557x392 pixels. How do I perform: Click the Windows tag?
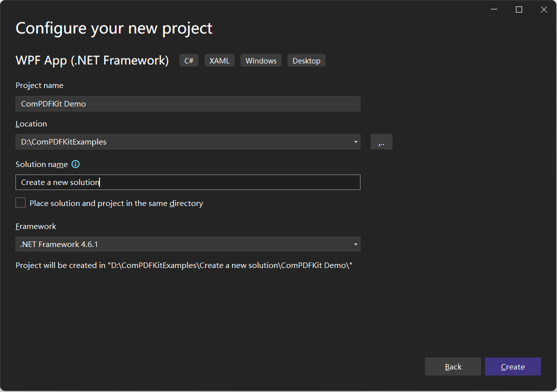pyautogui.click(x=260, y=60)
